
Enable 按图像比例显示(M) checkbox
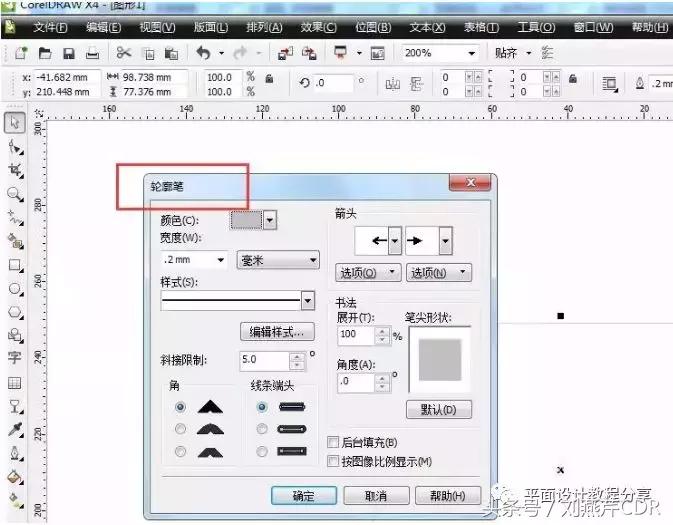333,461
